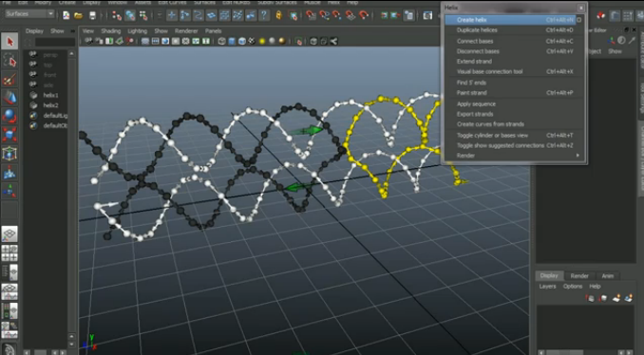Select helix2 in the outliner
The height and width of the screenshot is (355, 644).
pos(50,105)
